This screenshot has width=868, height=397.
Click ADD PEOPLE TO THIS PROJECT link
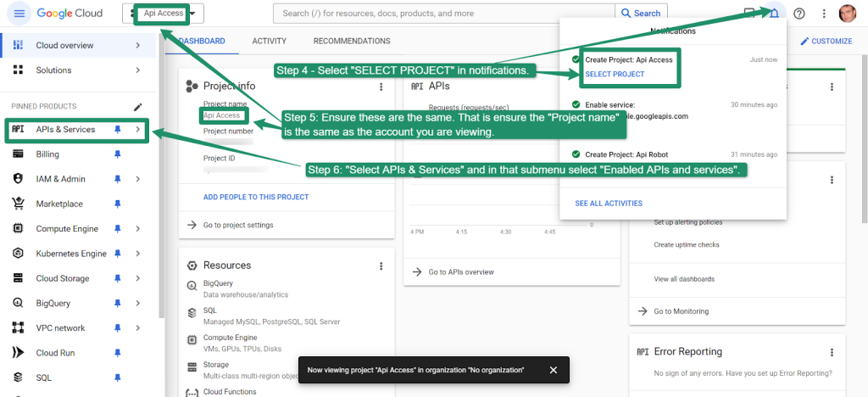point(256,197)
